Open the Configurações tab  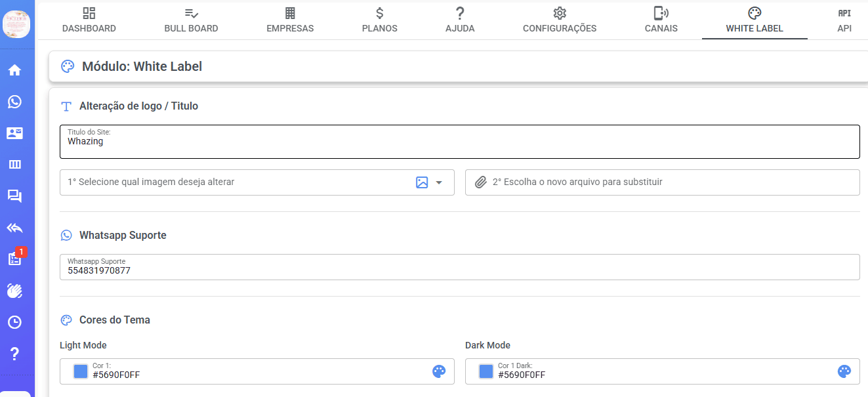coord(559,20)
